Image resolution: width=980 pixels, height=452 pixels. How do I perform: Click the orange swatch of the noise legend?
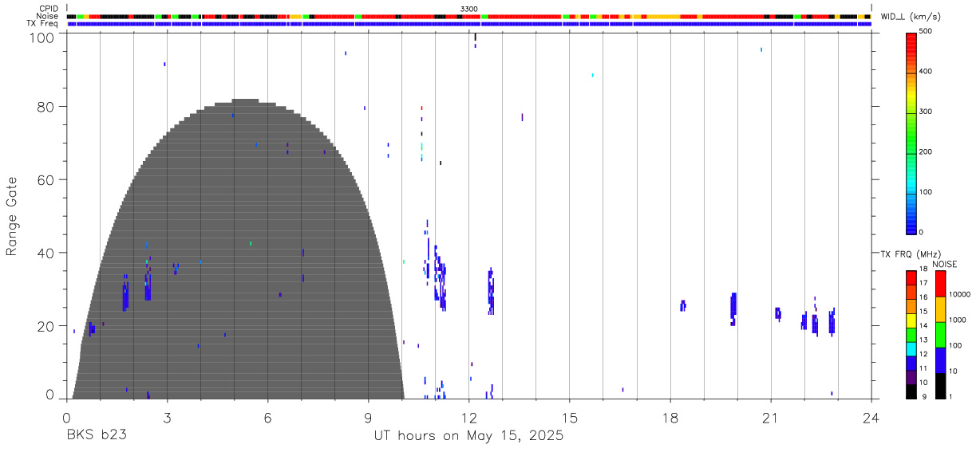pos(939,309)
